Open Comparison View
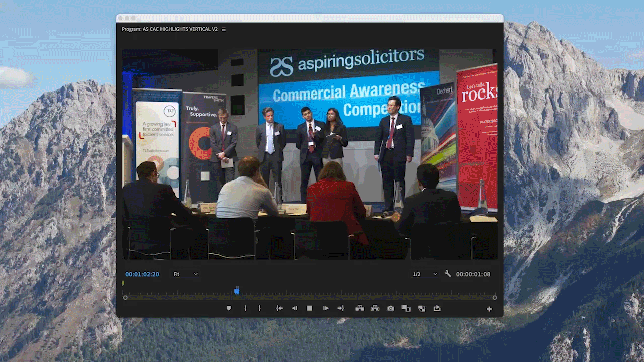Image resolution: width=644 pixels, height=362 pixels. [x=406, y=308]
